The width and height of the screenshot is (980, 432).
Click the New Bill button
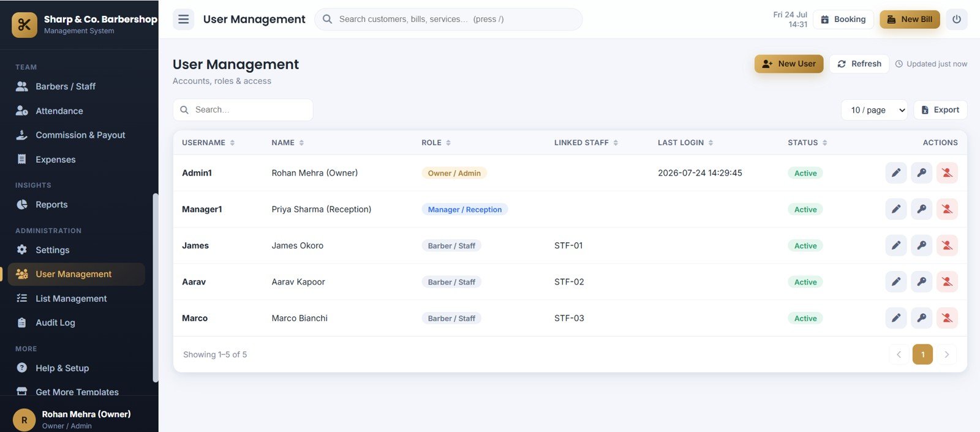tap(910, 19)
